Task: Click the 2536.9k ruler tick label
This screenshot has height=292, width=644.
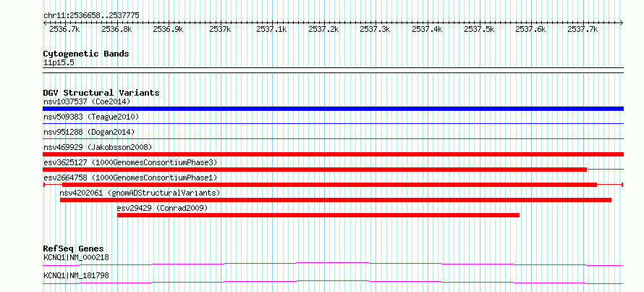Action: tap(168, 30)
